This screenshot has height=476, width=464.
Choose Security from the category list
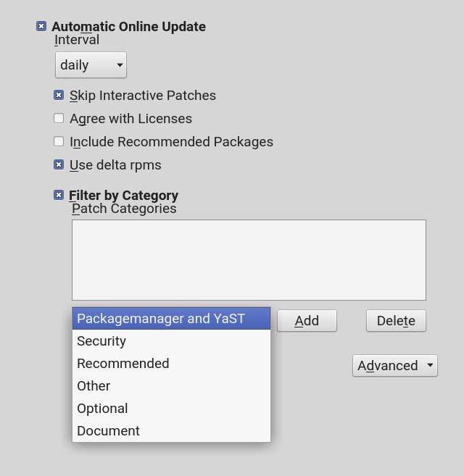coord(101,341)
